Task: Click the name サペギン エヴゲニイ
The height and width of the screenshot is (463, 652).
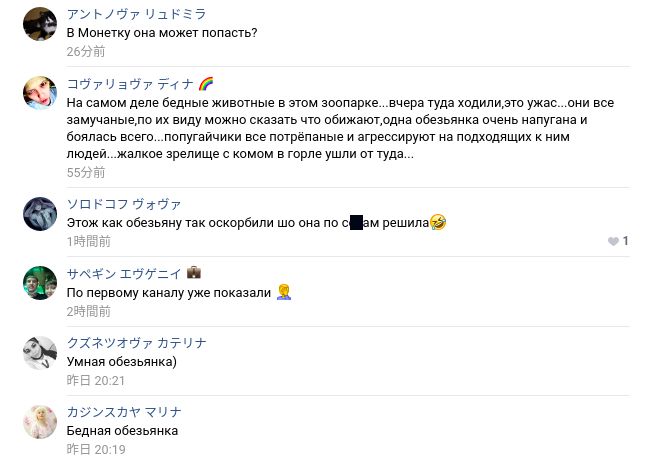Action: point(123,273)
